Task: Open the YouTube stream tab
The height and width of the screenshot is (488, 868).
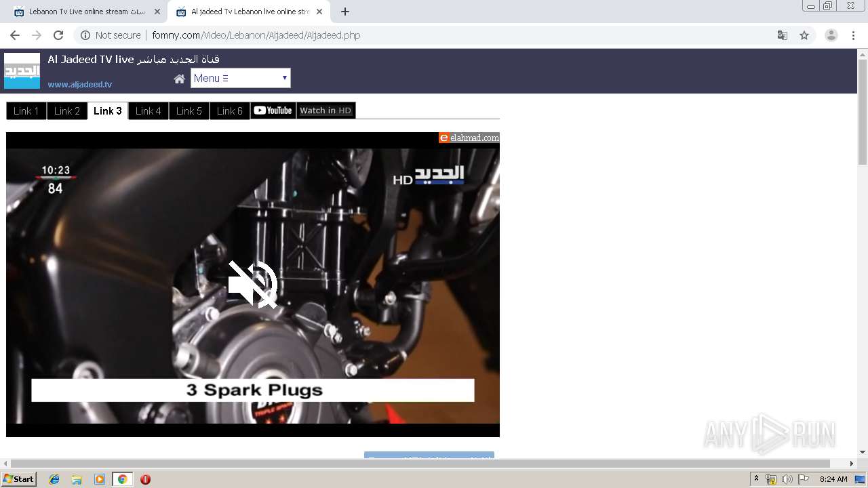Action: pyautogui.click(x=273, y=110)
